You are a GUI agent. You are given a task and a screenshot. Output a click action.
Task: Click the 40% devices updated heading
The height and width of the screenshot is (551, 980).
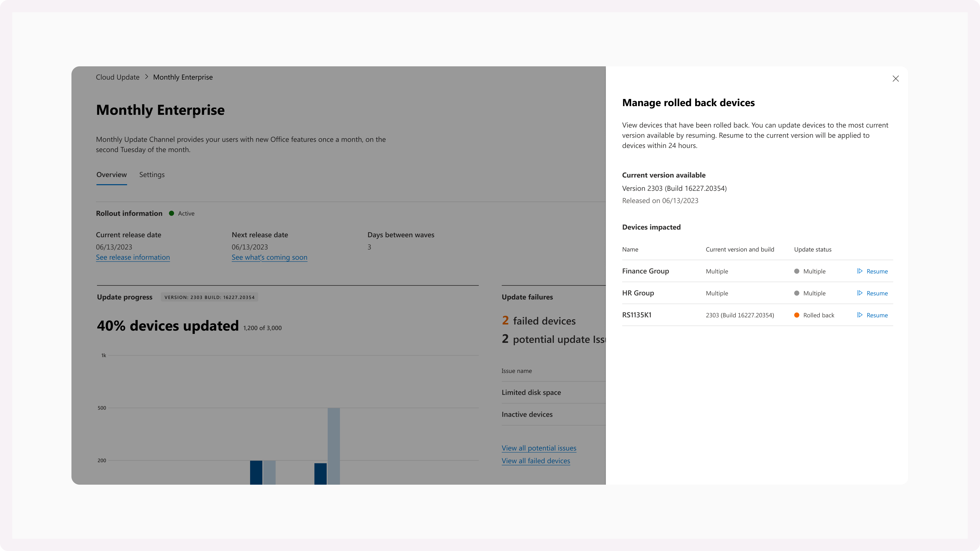click(168, 326)
